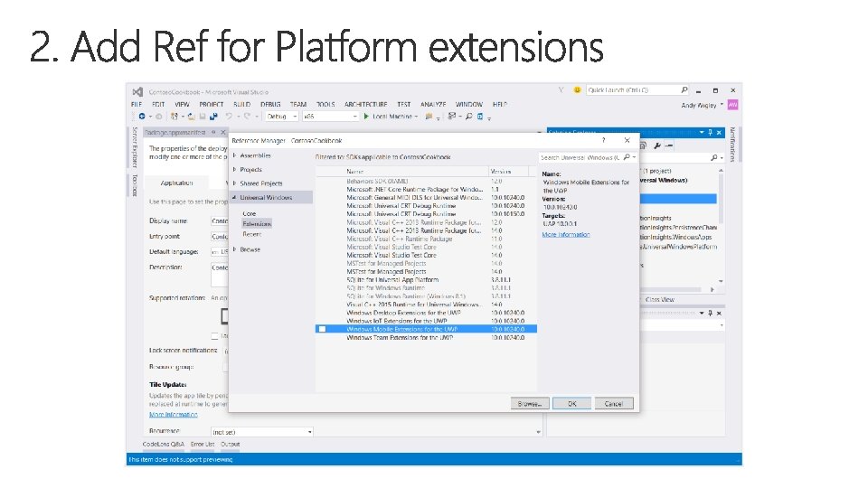Click the Reference Manager search magnifier icon
Screen dimensions: 868x488
tap(627, 157)
